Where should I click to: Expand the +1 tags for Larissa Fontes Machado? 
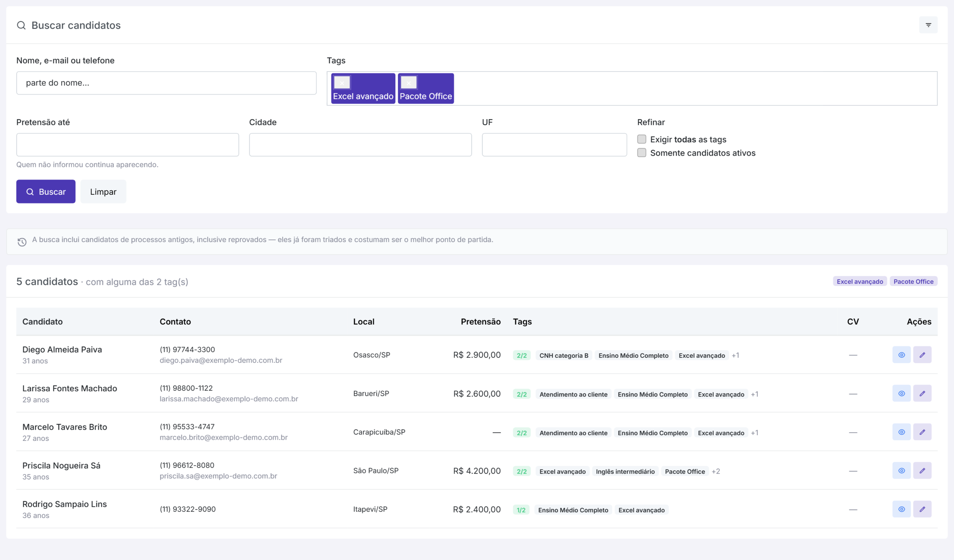click(755, 394)
